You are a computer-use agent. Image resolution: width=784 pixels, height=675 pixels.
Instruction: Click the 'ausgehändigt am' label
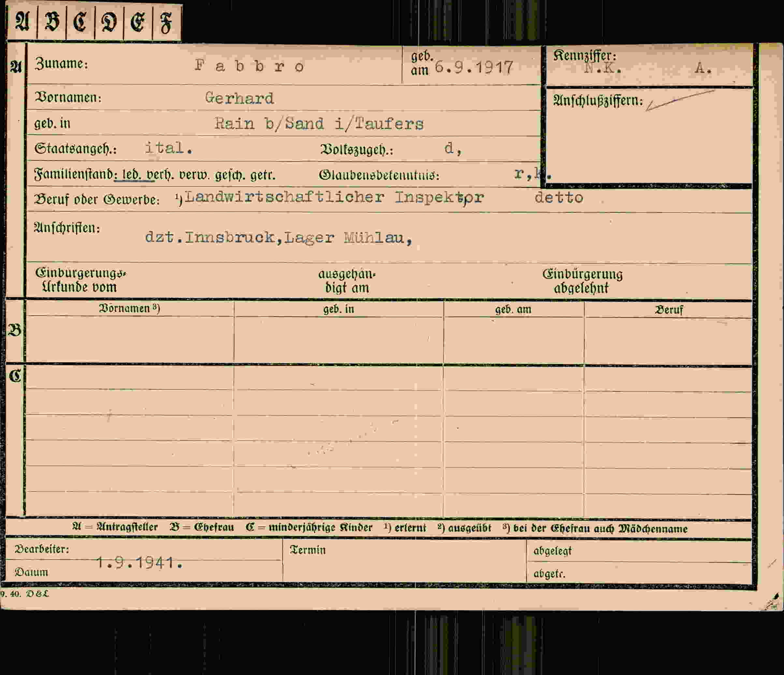tap(347, 281)
